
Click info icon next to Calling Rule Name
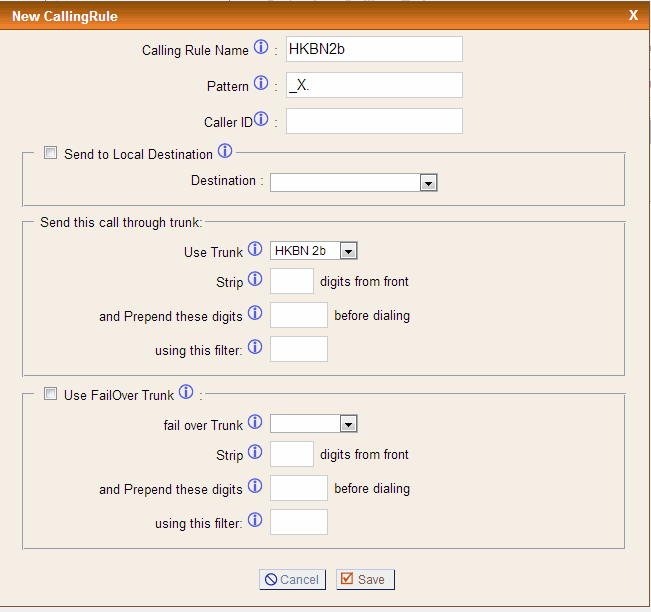pos(261,47)
